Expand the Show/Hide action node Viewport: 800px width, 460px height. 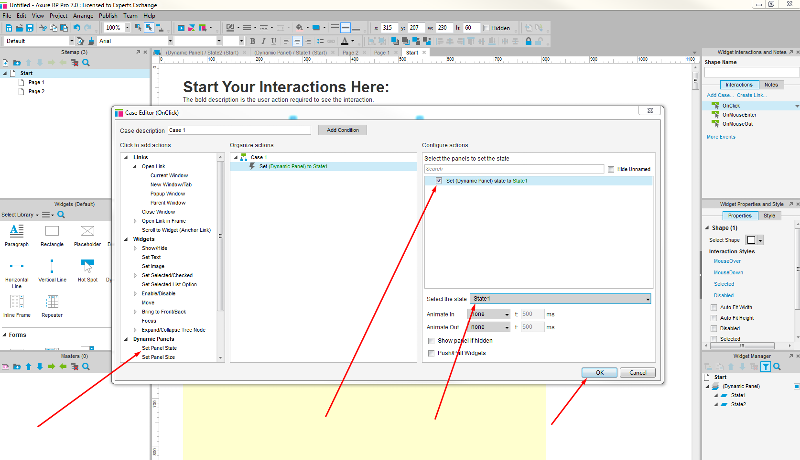pos(135,248)
